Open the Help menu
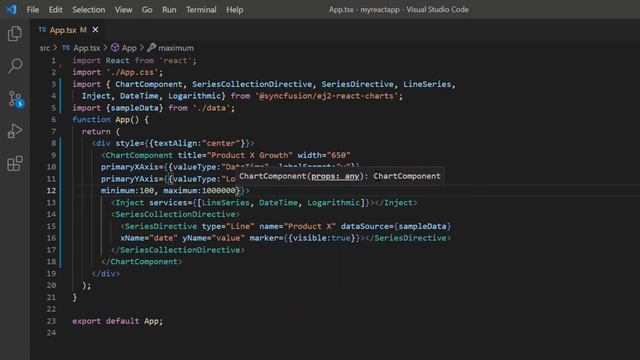640x360 pixels. click(x=235, y=9)
